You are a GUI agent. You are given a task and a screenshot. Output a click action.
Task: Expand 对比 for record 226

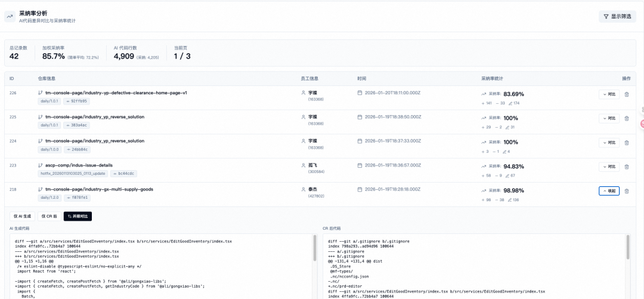point(609,94)
